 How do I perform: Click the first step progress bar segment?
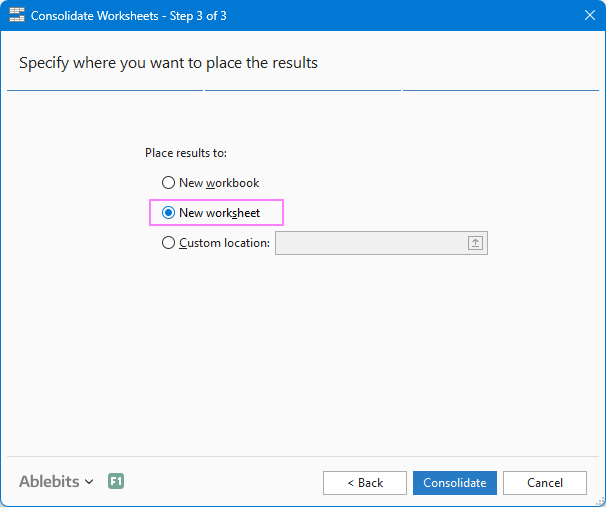pyautogui.click(x=105, y=90)
